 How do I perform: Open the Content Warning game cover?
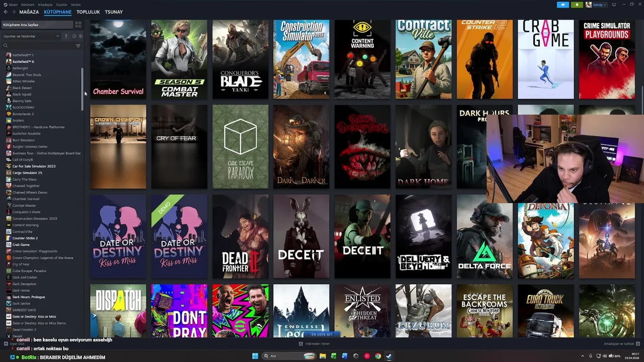click(362, 59)
